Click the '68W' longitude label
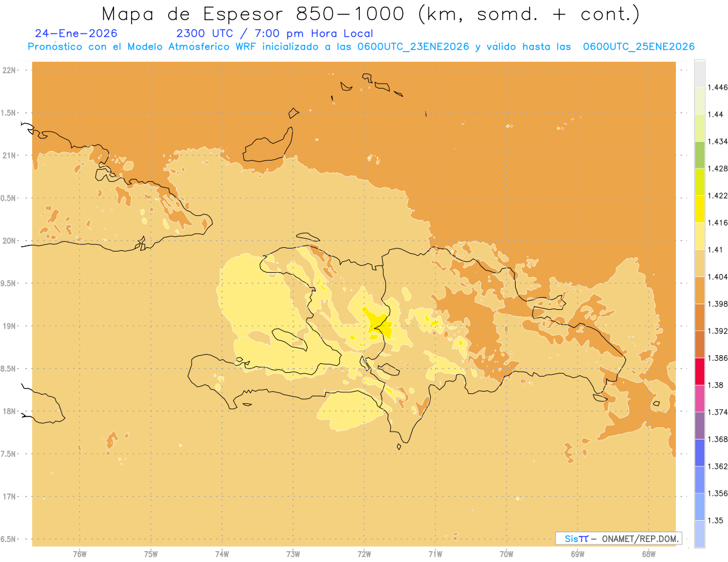The width and height of the screenshot is (728, 562). 649,554
